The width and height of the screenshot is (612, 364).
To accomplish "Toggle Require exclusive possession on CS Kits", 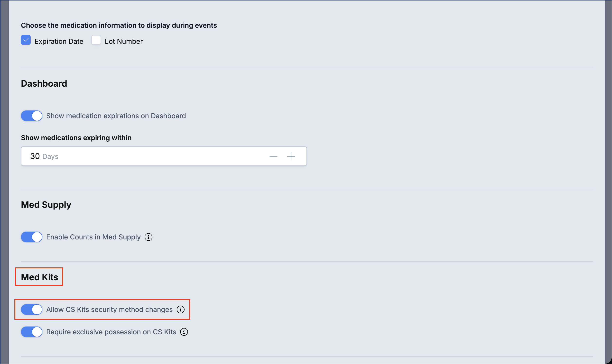I will (32, 332).
